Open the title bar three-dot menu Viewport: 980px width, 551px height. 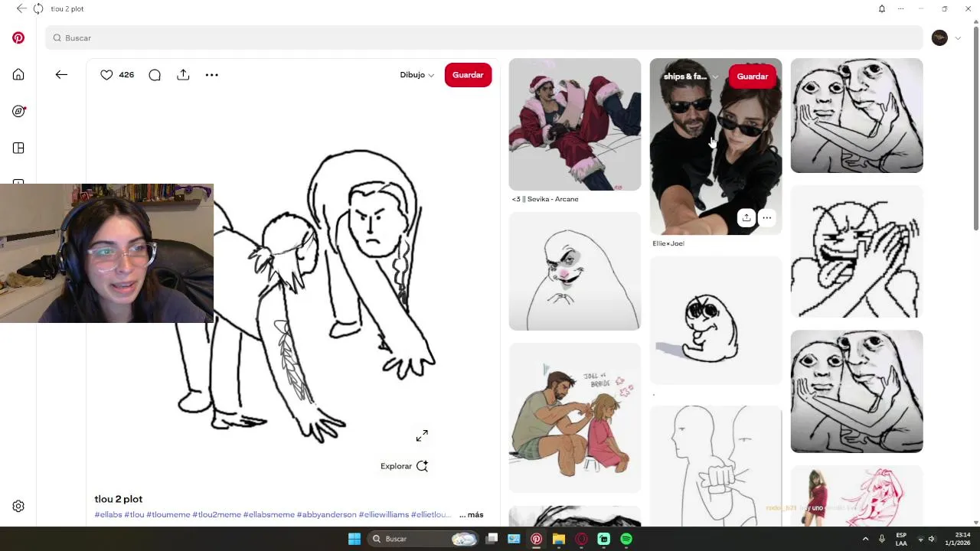pos(901,8)
